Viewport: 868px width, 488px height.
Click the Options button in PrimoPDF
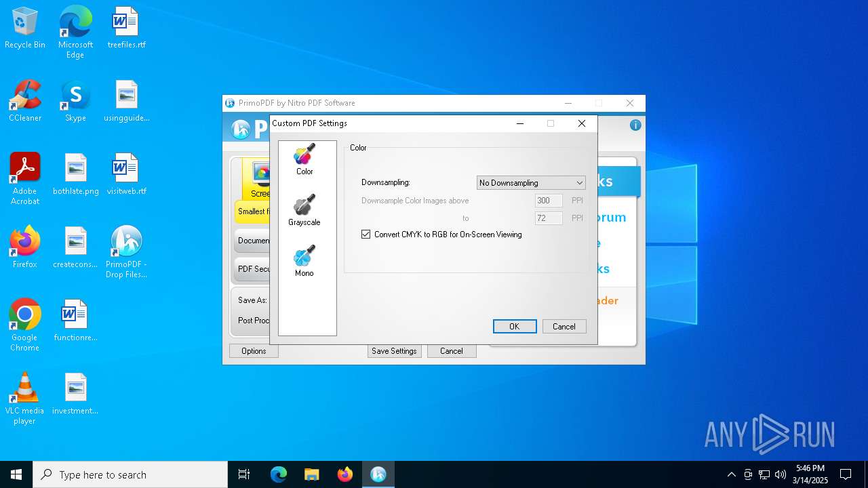point(254,351)
